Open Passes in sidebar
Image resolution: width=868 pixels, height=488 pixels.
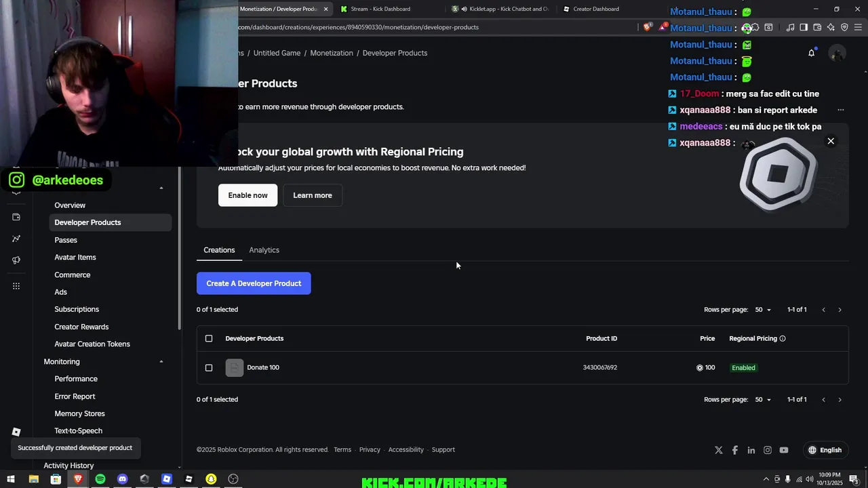point(66,240)
